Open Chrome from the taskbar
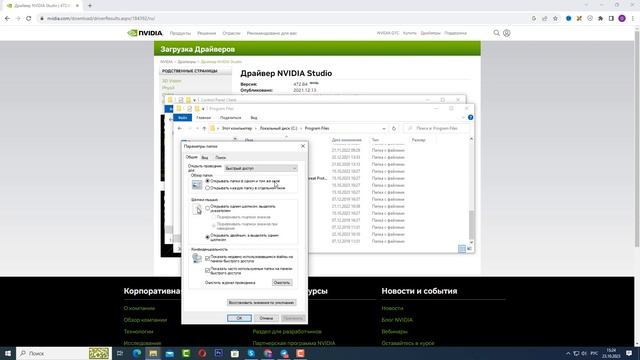 point(268,353)
